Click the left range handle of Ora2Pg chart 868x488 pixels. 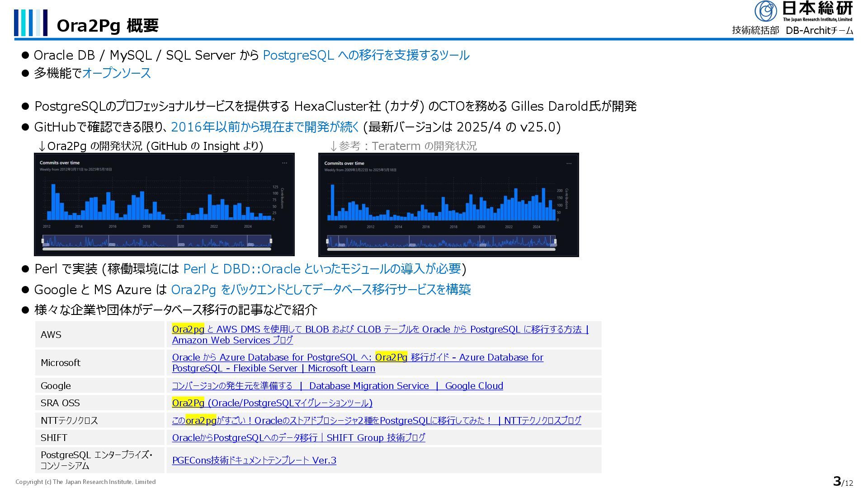(x=43, y=241)
